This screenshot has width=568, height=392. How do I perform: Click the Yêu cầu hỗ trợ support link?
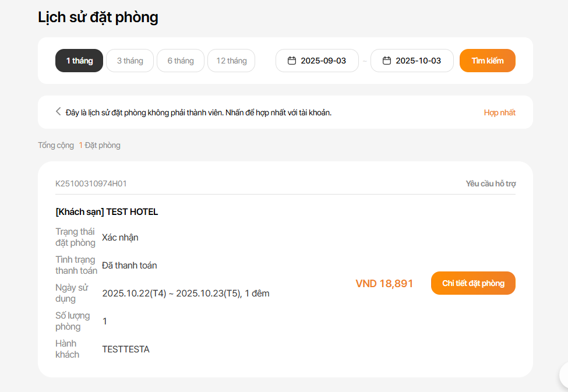(x=491, y=183)
